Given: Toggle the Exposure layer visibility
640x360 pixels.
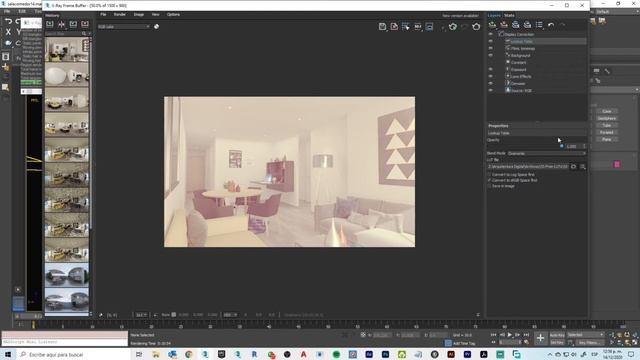Looking at the screenshot, I should click(491, 69).
